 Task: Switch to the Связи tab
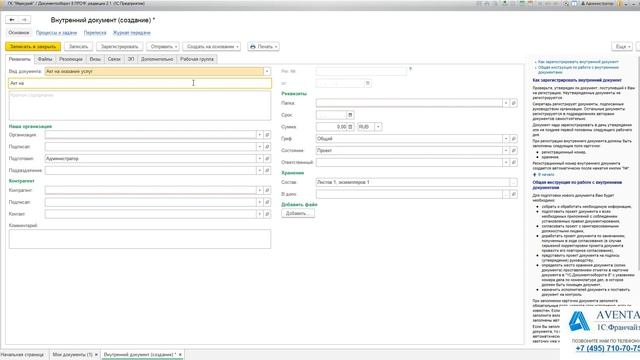(114, 59)
